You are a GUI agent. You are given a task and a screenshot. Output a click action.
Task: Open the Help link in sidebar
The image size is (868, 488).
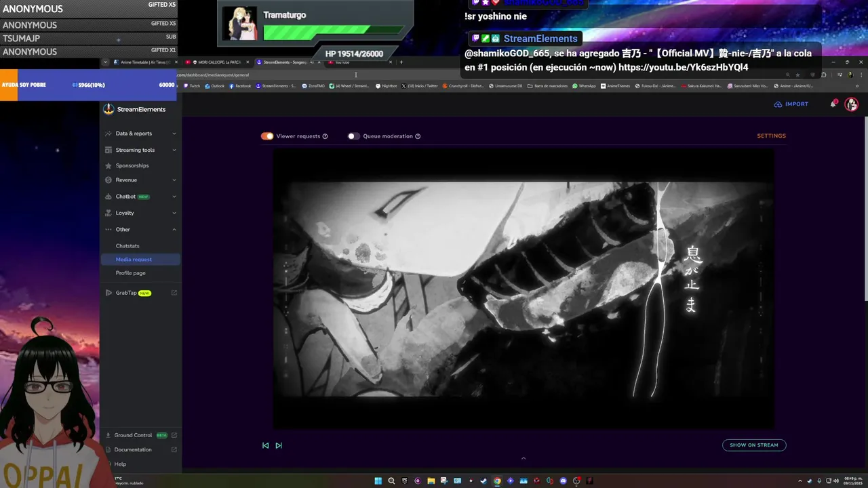[x=120, y=464]
